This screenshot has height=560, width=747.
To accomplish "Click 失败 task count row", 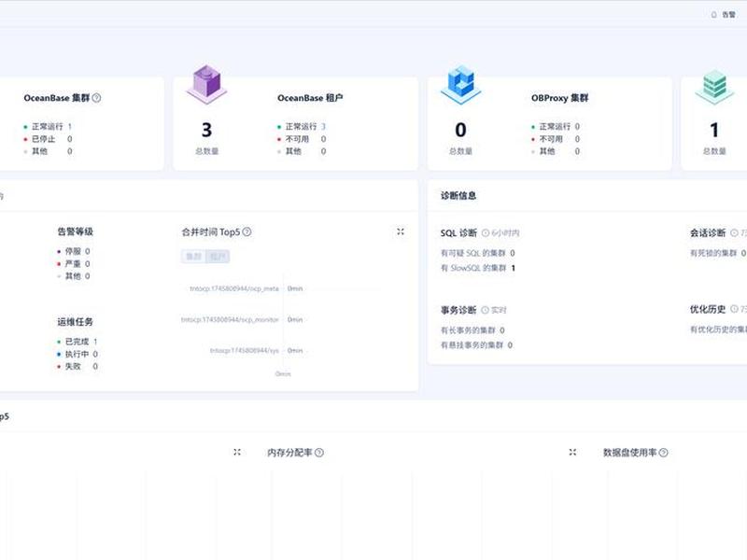I will [x=78, y=366].
